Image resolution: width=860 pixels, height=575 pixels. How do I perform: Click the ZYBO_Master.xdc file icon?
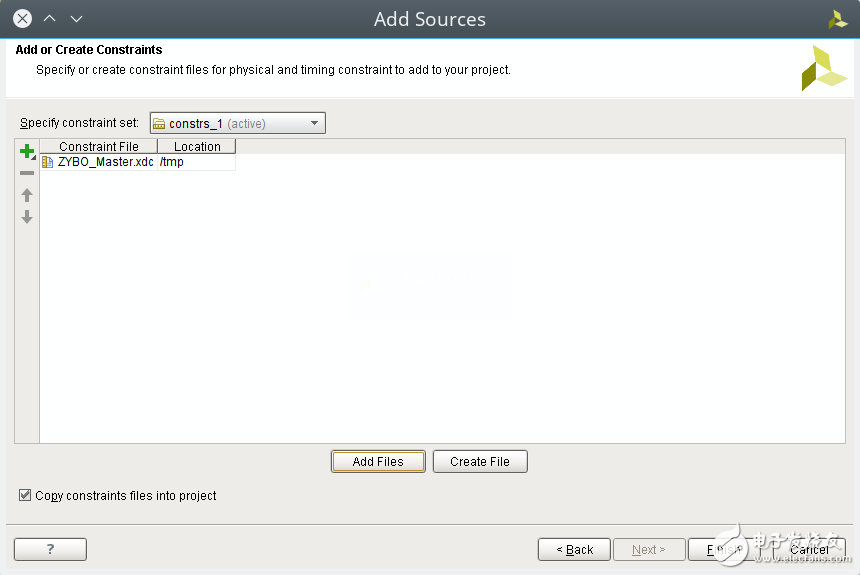(48, 162)
